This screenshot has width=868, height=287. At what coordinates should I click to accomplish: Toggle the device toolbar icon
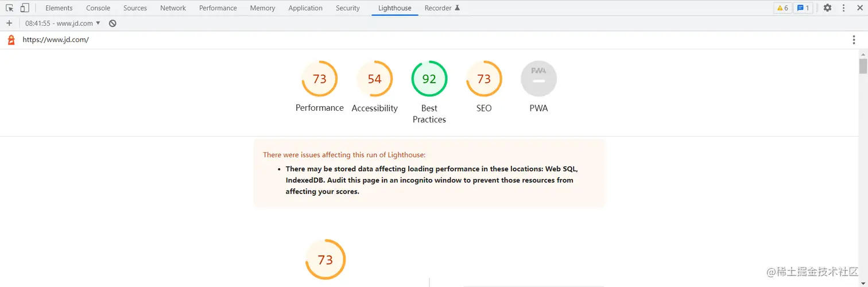[x=24, y=8]
